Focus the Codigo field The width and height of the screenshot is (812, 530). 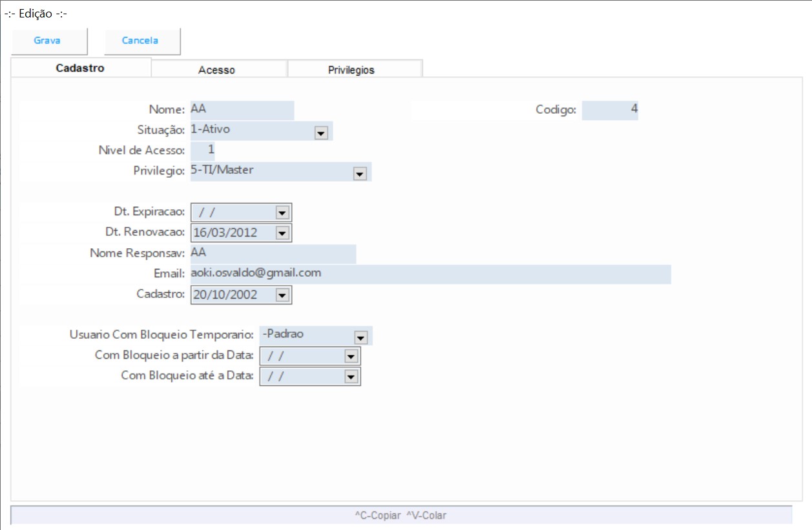[x=609, y=110]
